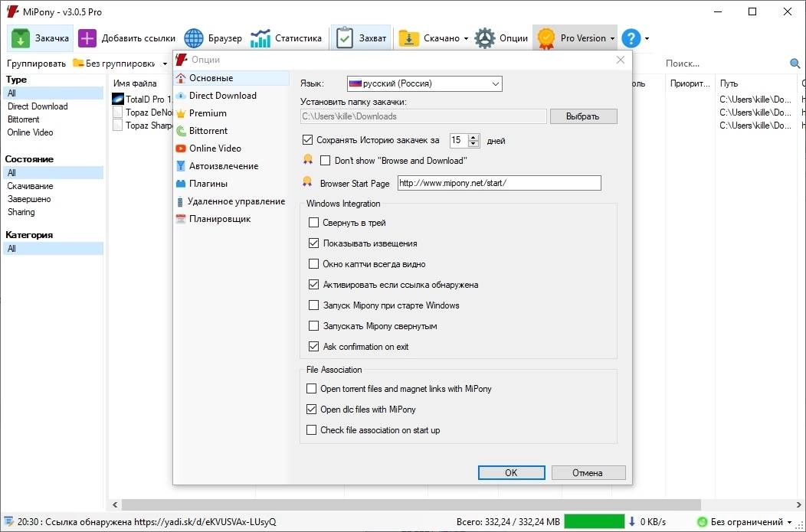Click the Отмена cancel button

(x=588, y=472)
